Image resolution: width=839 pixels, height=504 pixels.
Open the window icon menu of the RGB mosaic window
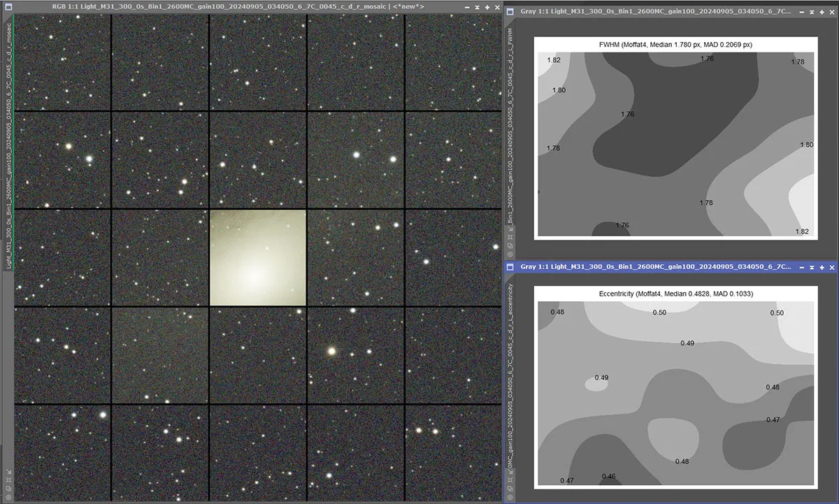pyautogui.click(x=7, y=6)
